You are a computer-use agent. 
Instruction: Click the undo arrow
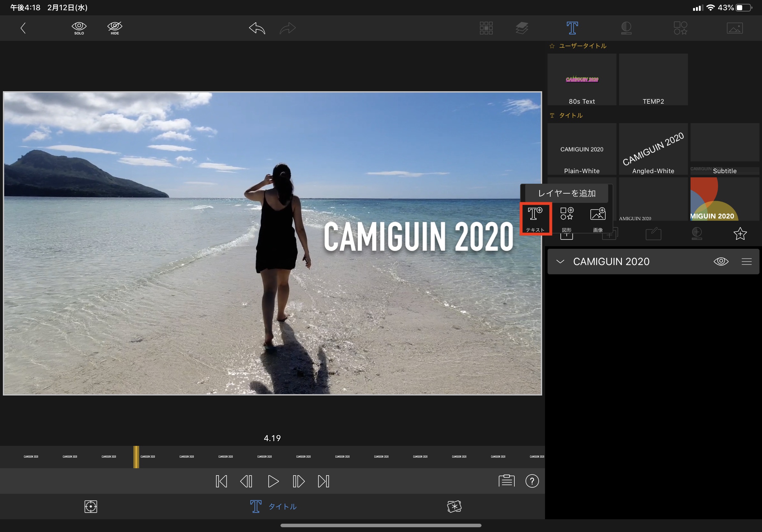tap(257, 28)
